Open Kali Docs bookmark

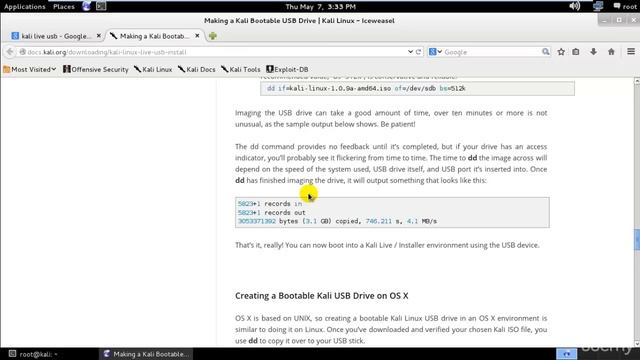(x=197, y=69)
